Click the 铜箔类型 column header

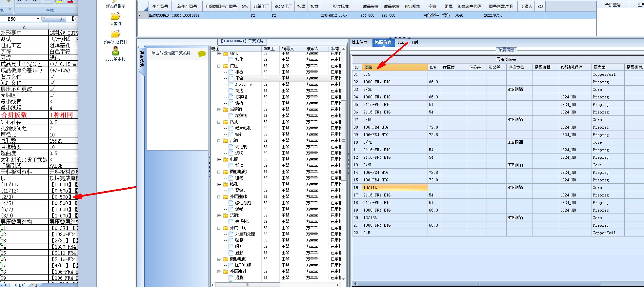pos(519,67)
